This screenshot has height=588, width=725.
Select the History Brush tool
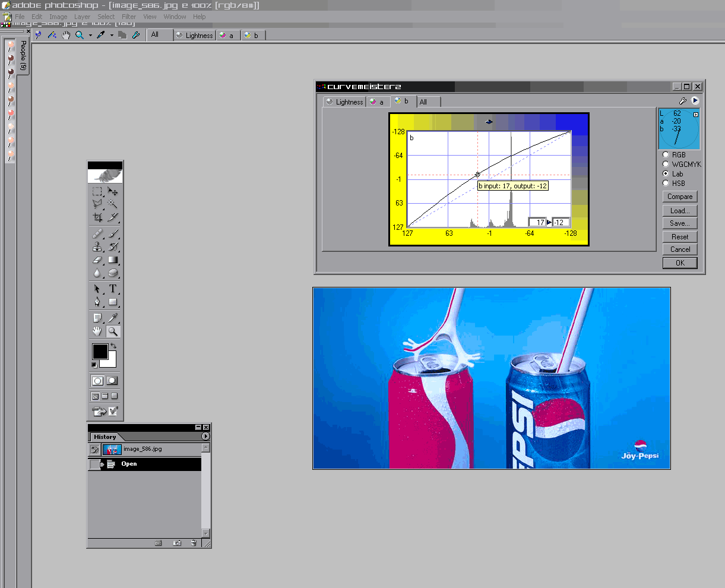point(113,246)
